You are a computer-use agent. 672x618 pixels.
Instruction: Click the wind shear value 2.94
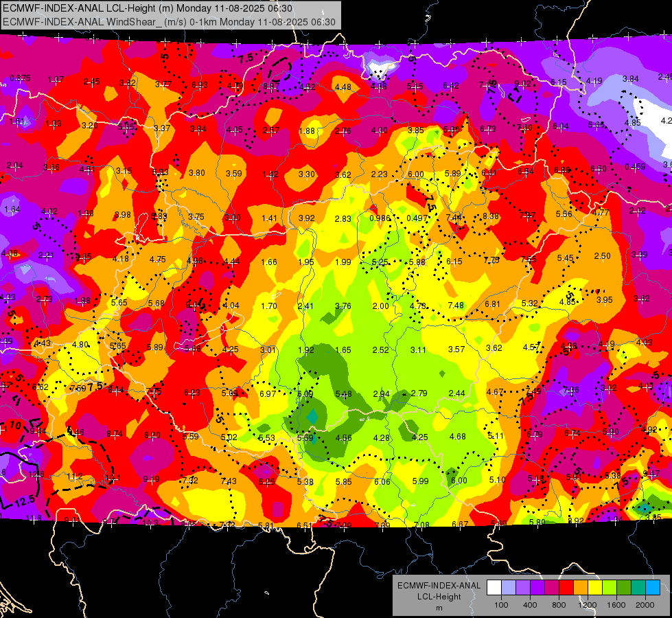[x=382, y=394]
